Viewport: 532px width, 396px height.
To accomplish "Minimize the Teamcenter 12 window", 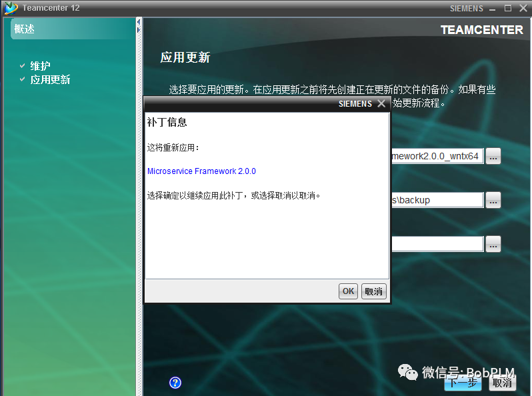I will [492, 9].
